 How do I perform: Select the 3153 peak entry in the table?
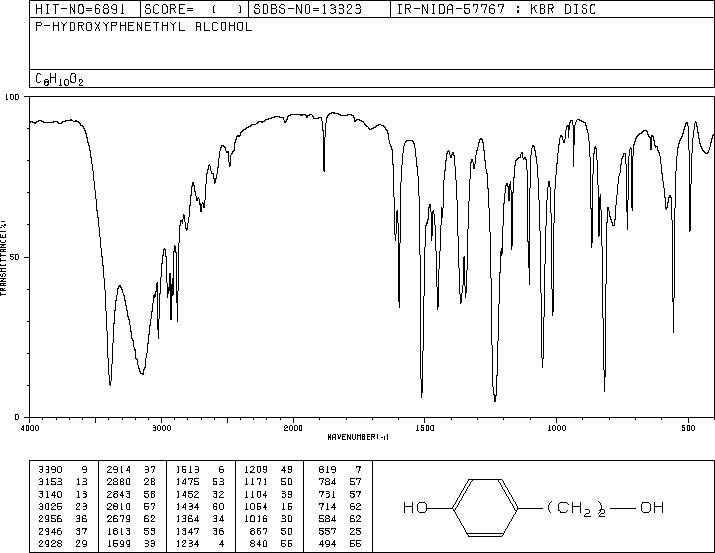pos(63,482)
